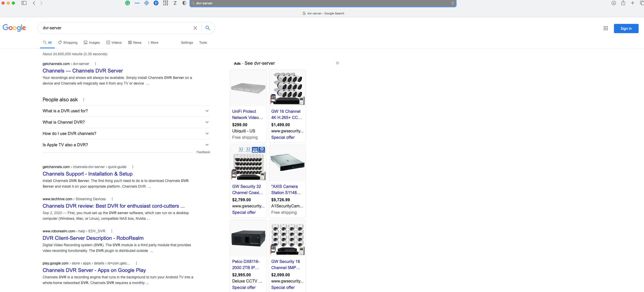Viewport: 644px width, 292px height.
Task: Open the Google apps grid icon
Action: tap(605, 28)
